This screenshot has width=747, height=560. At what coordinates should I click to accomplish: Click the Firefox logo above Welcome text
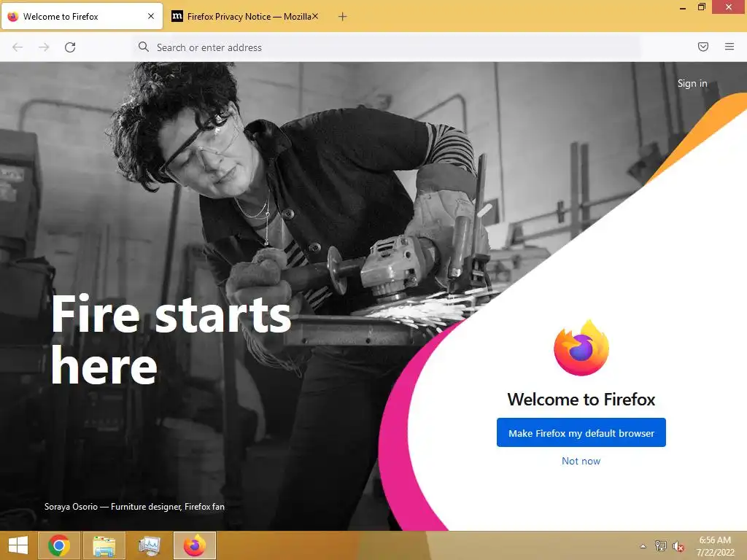coord(581,348)
